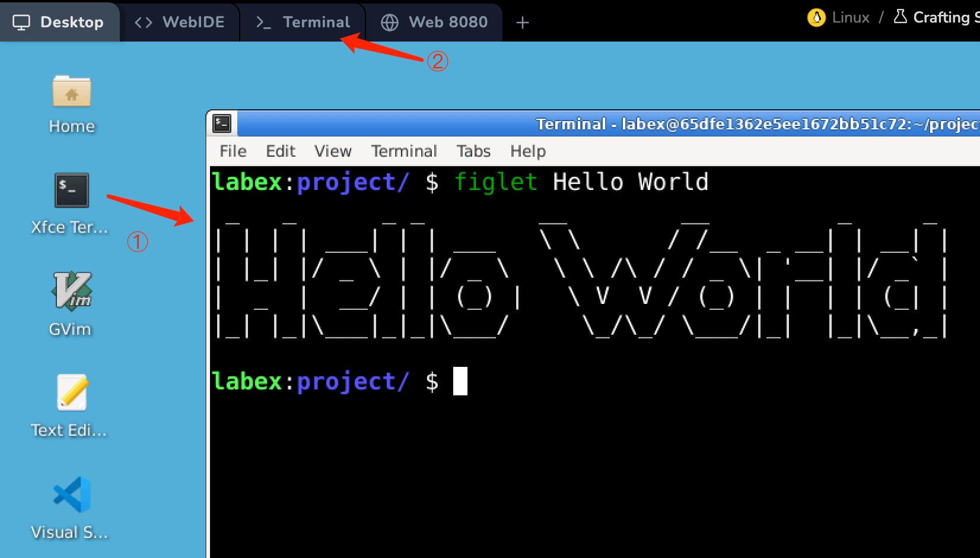Click the globe icon on Web 8080 tab
This screenshot has height=558, width=980.
[x=390, y=22]
